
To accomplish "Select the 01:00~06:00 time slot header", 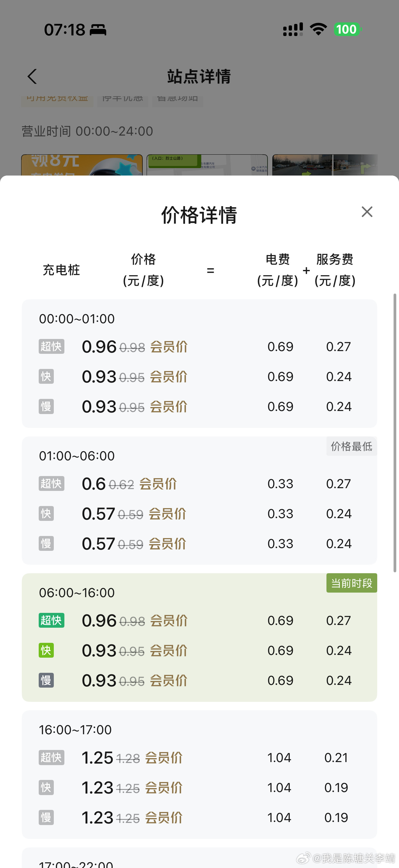I will coord(77,456).
